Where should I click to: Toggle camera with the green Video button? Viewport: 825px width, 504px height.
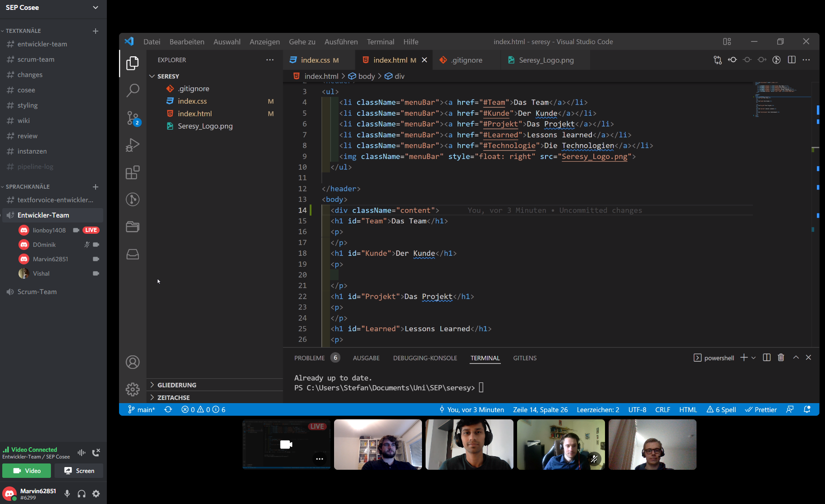27,471
